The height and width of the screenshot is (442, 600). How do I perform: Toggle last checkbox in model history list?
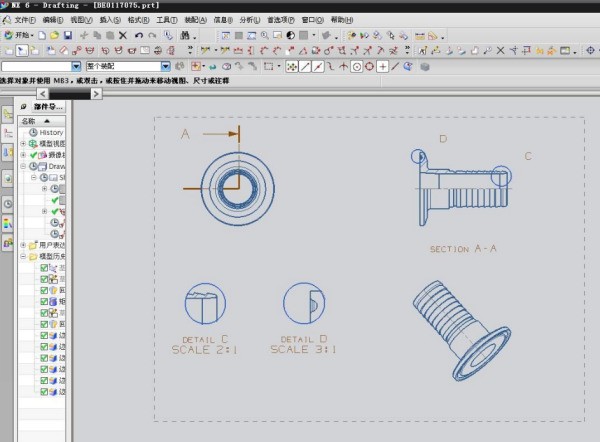pyautogui.click(x=44, y=394)
